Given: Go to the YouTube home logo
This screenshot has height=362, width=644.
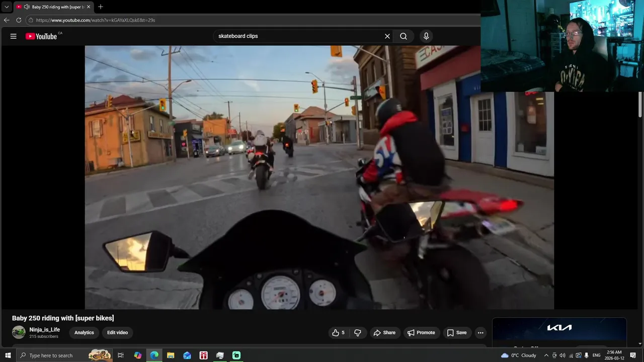Looking at the screenshot, I should click(41, 36).
